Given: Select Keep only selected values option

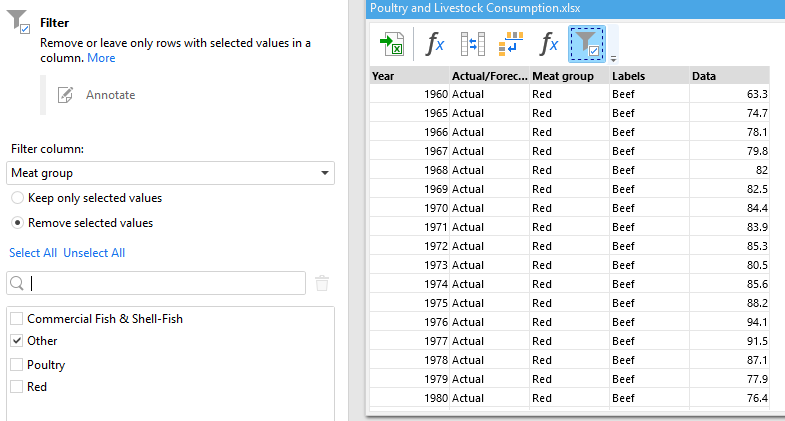Looking at the screenshot, I should pyautogui.click(x=18, y=198).
